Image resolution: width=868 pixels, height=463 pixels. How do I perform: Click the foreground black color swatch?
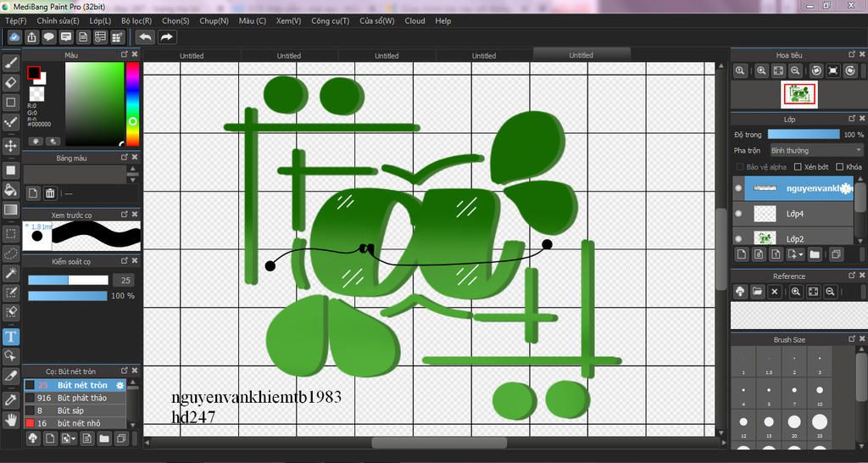pyautogui.click(x=34, y=73)
